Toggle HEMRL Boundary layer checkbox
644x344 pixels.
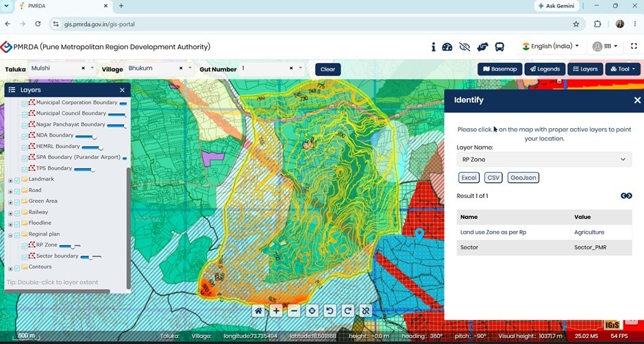24,147
